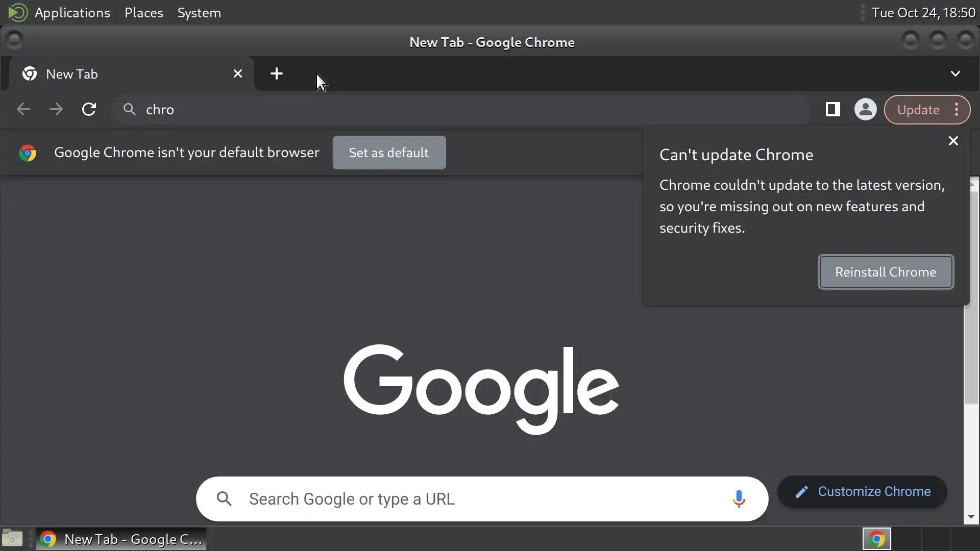
Task: Click the reload page icon
Action: (89, 109)
